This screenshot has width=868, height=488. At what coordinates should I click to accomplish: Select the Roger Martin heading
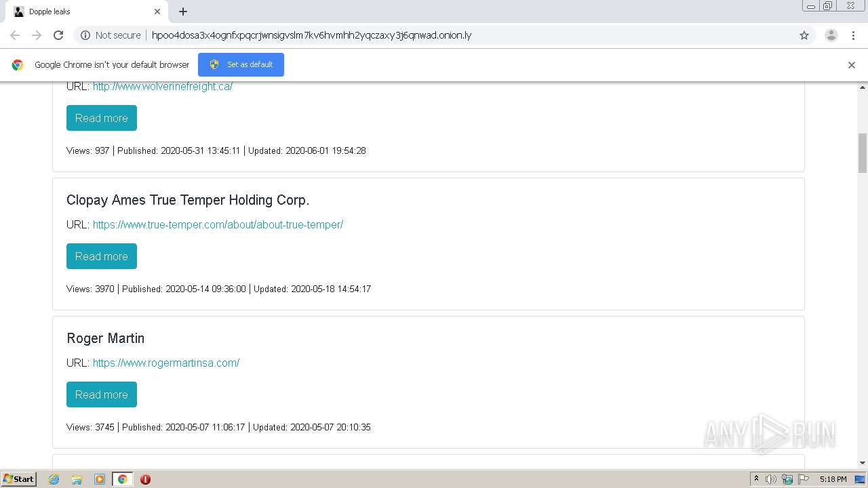click(105, 338)
